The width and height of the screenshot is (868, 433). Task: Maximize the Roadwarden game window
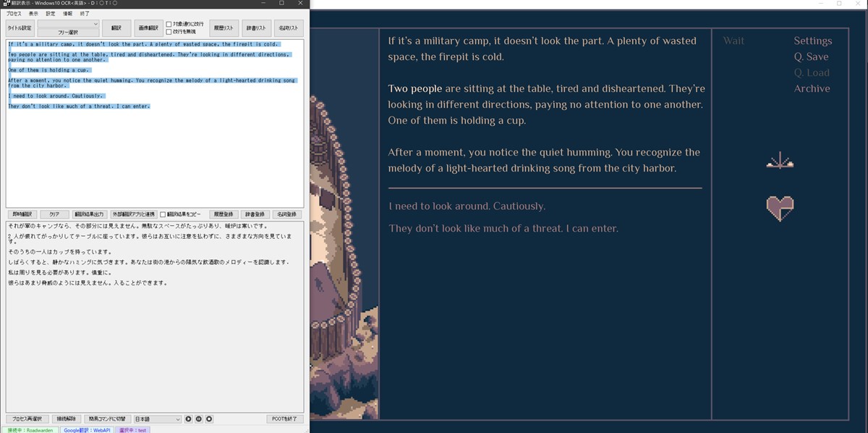pyautogui.click(x=839, y=4)
